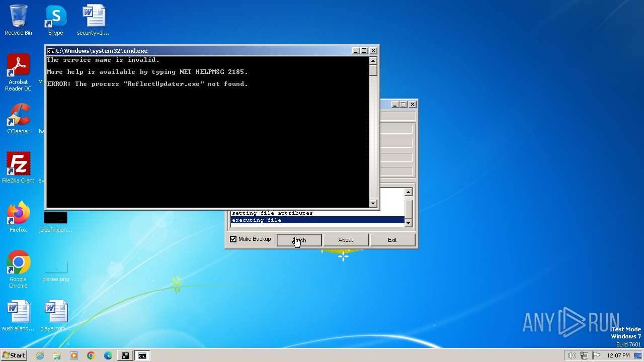Select the piecee.png file icon

click(55, 270)
